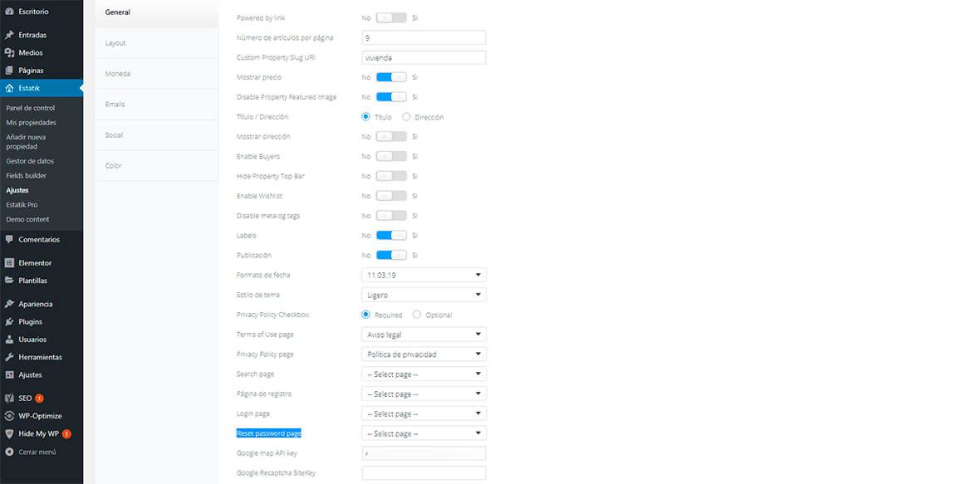
Task: Select the Optional privacy policy radio button
Action: 417,315
